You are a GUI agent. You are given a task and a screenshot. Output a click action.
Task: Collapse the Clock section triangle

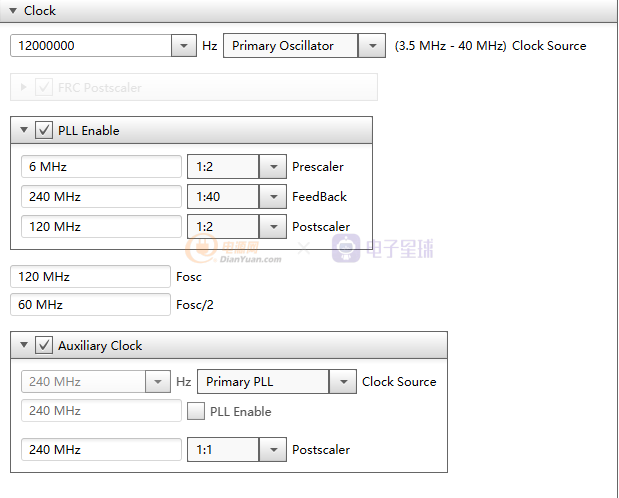13,11
